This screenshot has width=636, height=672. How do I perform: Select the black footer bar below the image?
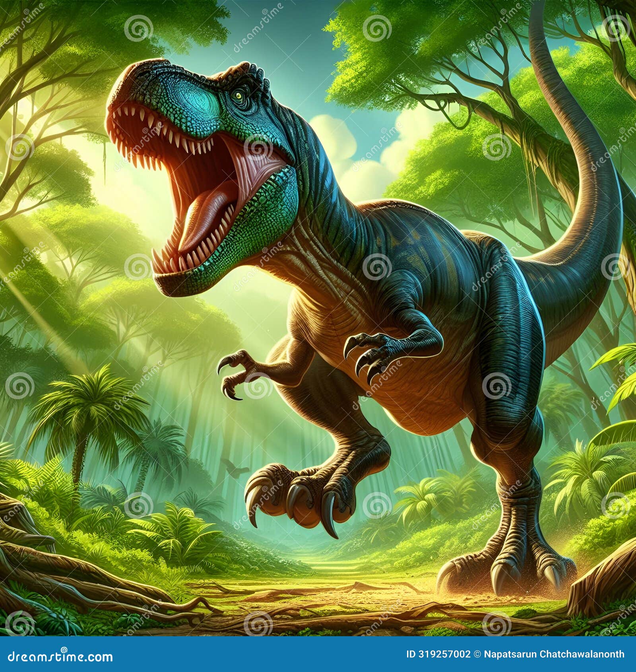coord(318,654)
